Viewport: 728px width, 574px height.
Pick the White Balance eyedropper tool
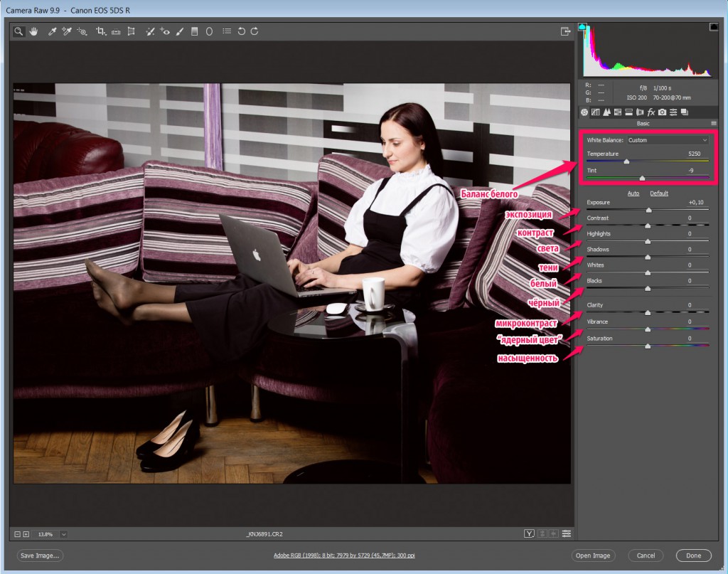click(x=52, y=31)
